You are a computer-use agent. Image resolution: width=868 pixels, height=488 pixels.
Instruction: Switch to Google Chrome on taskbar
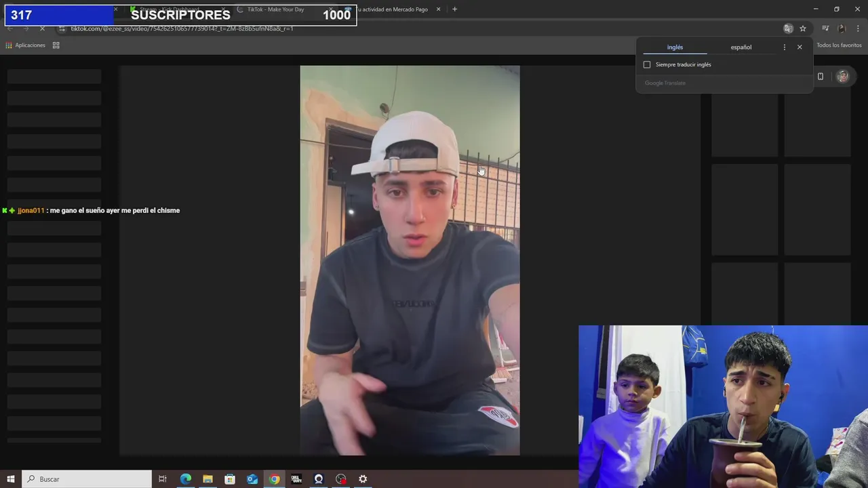click(274, 479)
